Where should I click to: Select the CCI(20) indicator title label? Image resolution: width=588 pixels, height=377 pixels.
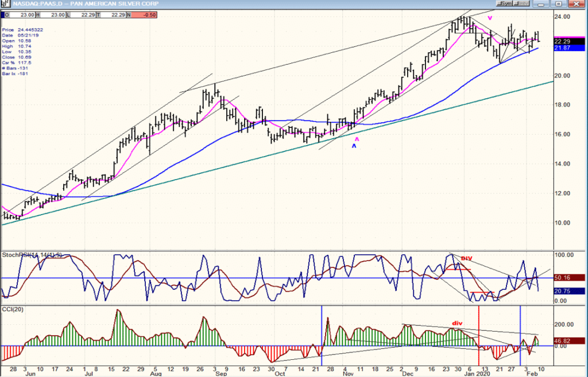coord(13,309)
